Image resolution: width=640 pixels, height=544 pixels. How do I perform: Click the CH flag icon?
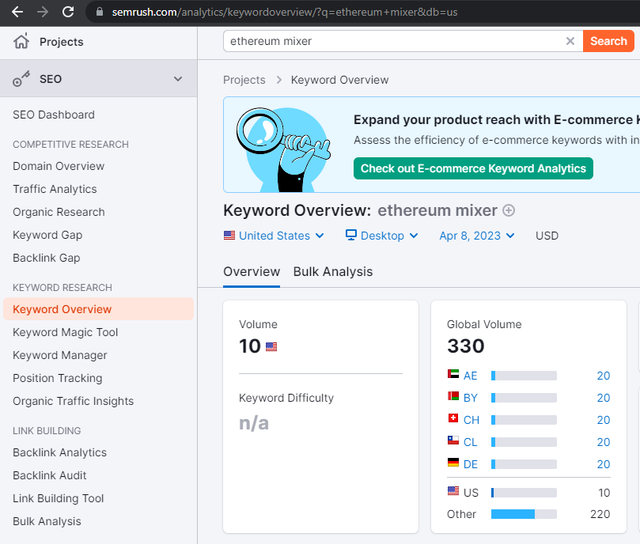453,418
